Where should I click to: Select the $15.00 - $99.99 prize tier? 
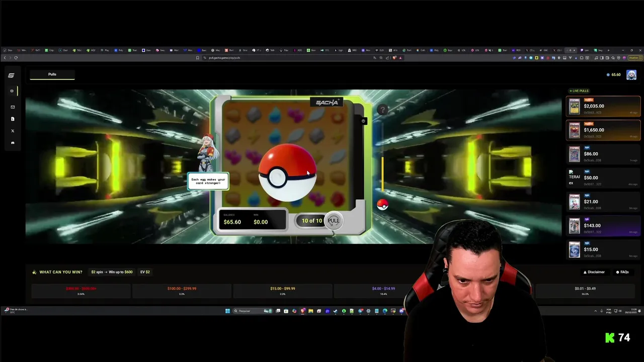point(282,291)
